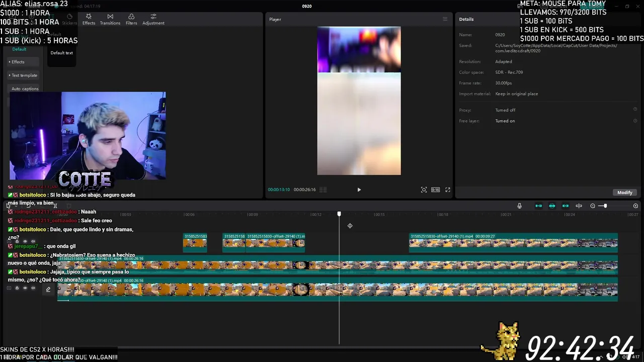Toggle the main track magnet
This screenshot has width=644, height=362.
[x=539, y=206]
